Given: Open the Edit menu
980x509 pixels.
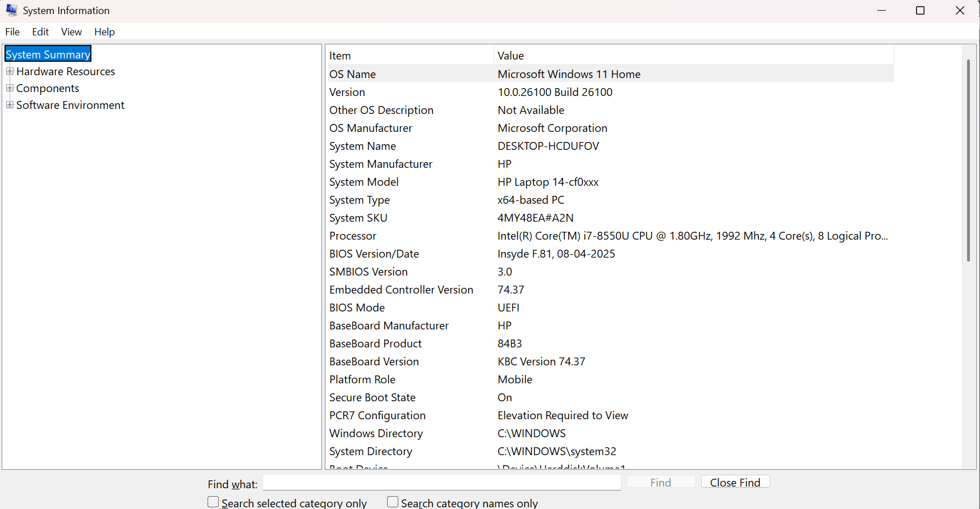Looking at the screenshot, I should pos(40,32).
